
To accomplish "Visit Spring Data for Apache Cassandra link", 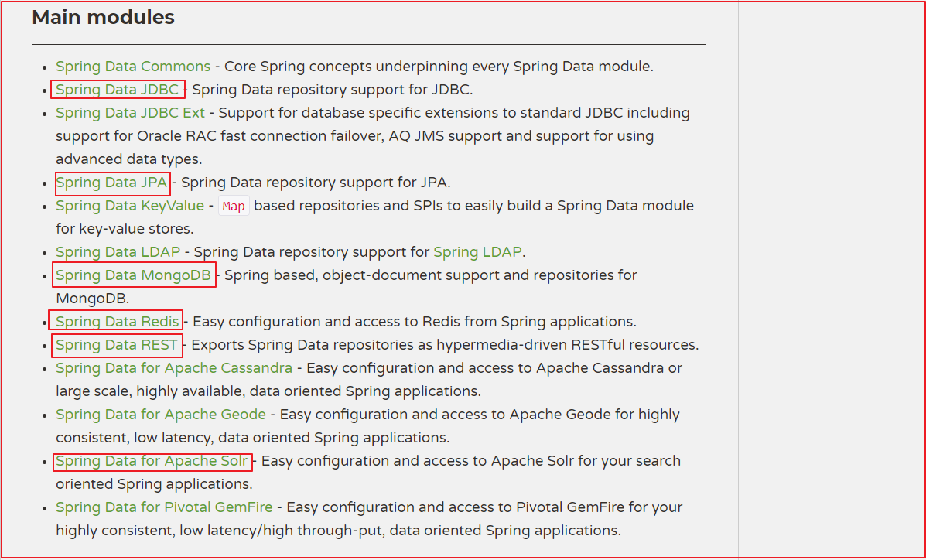I will click(174, 368).
